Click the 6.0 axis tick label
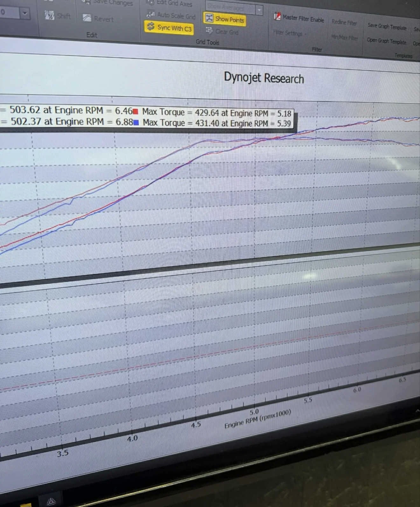Image resolution: width=420 pixels, height=507 pixels. point(357,389)
